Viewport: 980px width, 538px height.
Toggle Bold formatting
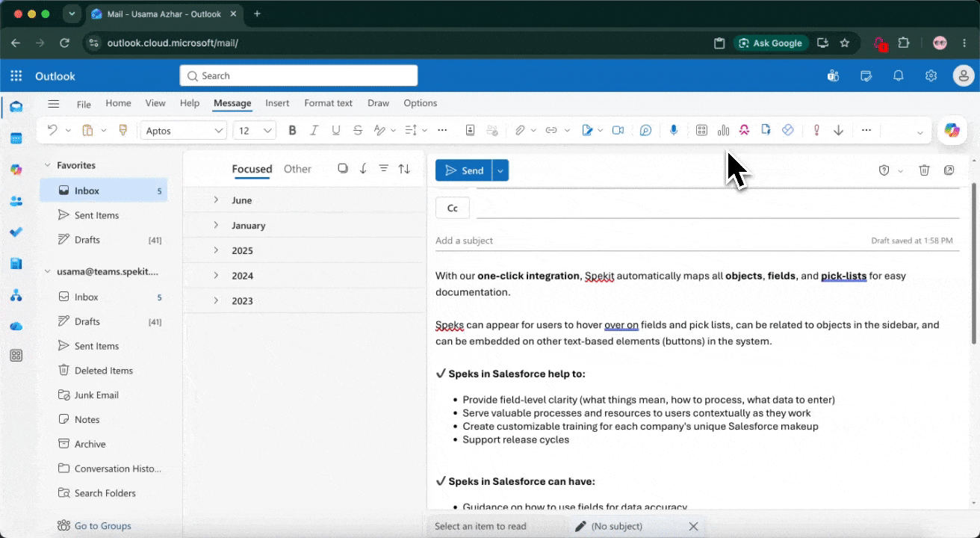pos(292,131)
